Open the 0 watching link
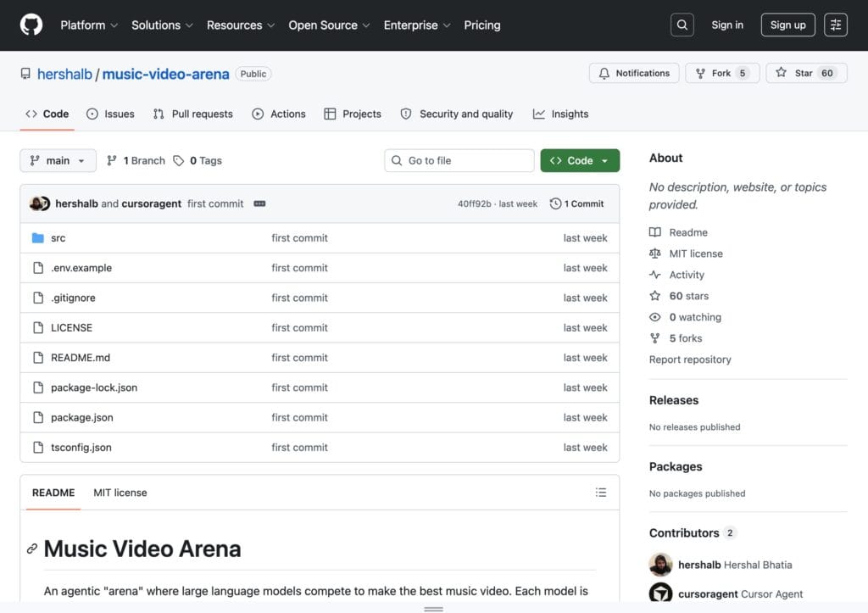Viewport: 868px width, 613px height. 695,317
